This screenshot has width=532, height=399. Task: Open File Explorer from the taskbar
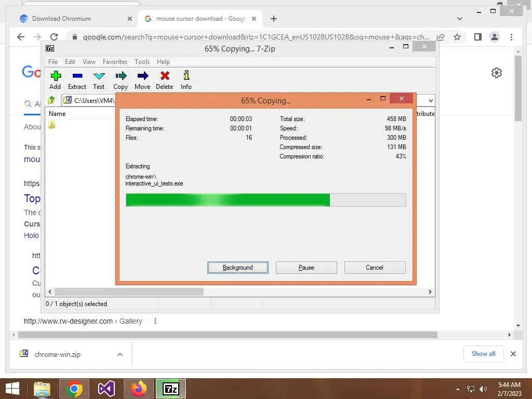pyautogui.click(x=43, y=389)
